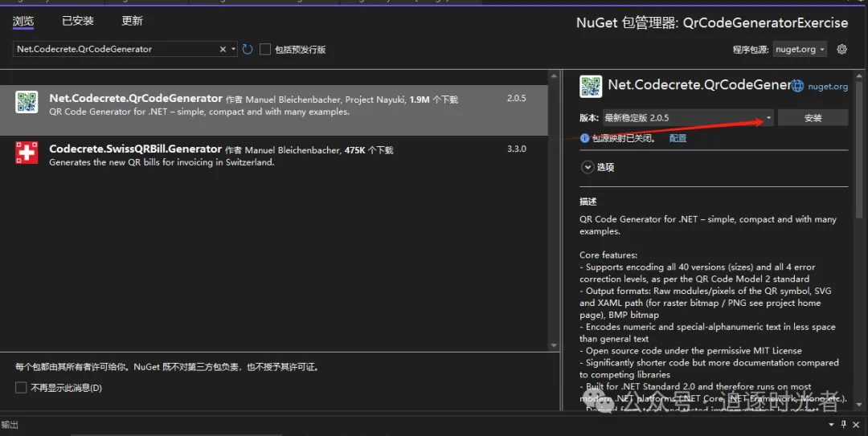
Task: Click the globe icon beside nuget.org
Action: coord(797,86)
